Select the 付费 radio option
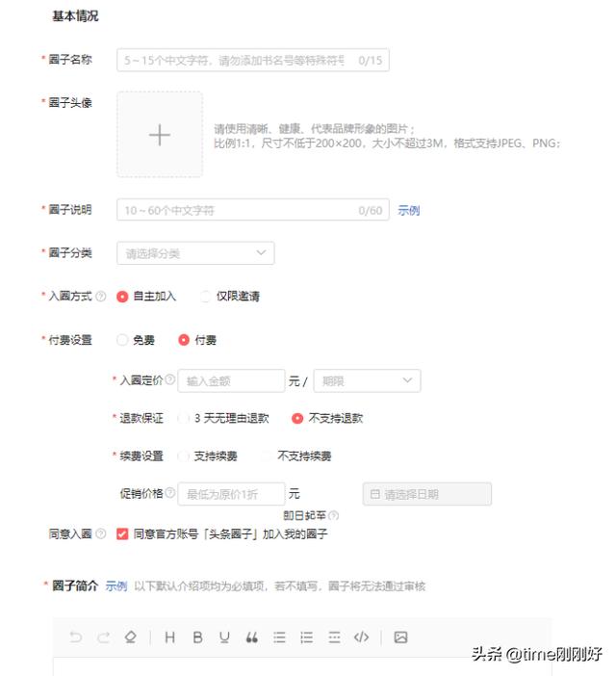Screen dimensions: 616x676 tap(184, 340)
